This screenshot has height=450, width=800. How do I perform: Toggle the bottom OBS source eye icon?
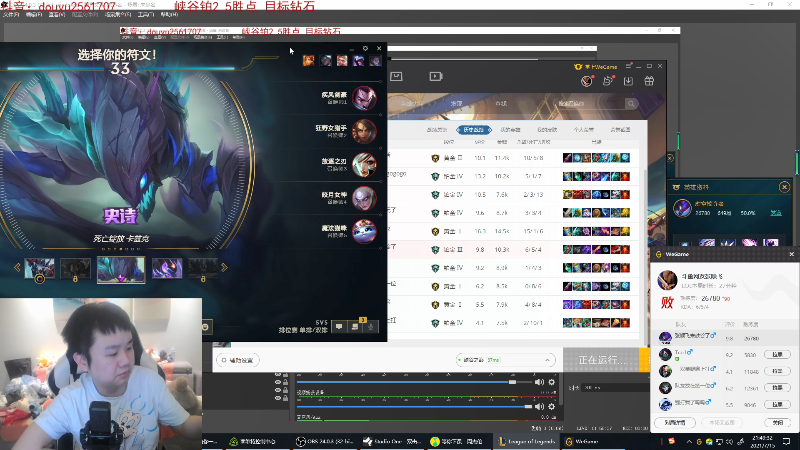tap(278, 398)
